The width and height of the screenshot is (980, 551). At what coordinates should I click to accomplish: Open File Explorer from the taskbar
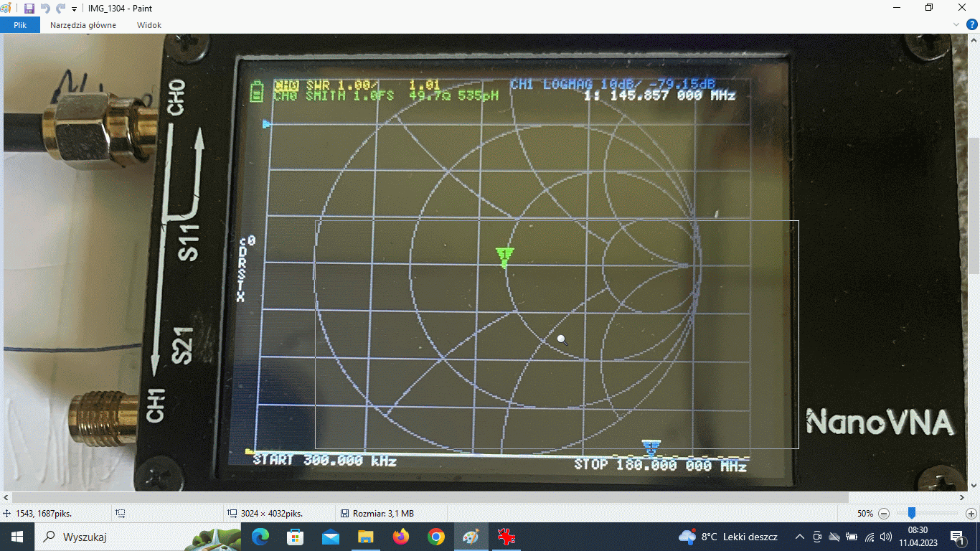point(365,537)
